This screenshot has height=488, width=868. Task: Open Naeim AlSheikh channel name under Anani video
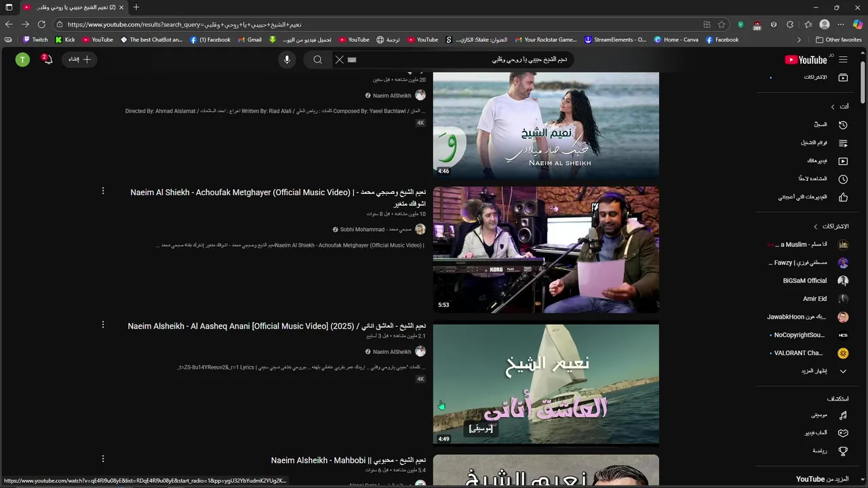tap(392, 352)
